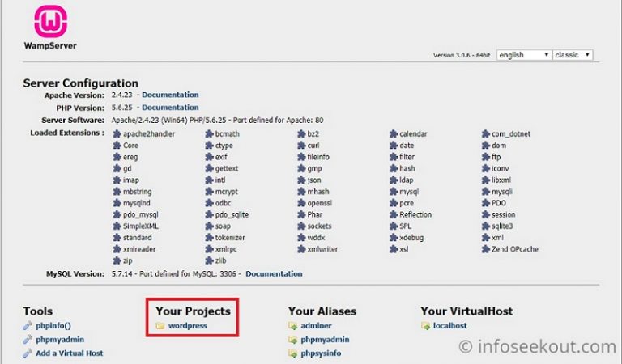Viewport: 622px width, 364px height.
Task: Select the 'iconv' extension text
Action: [x=500, y=168]
